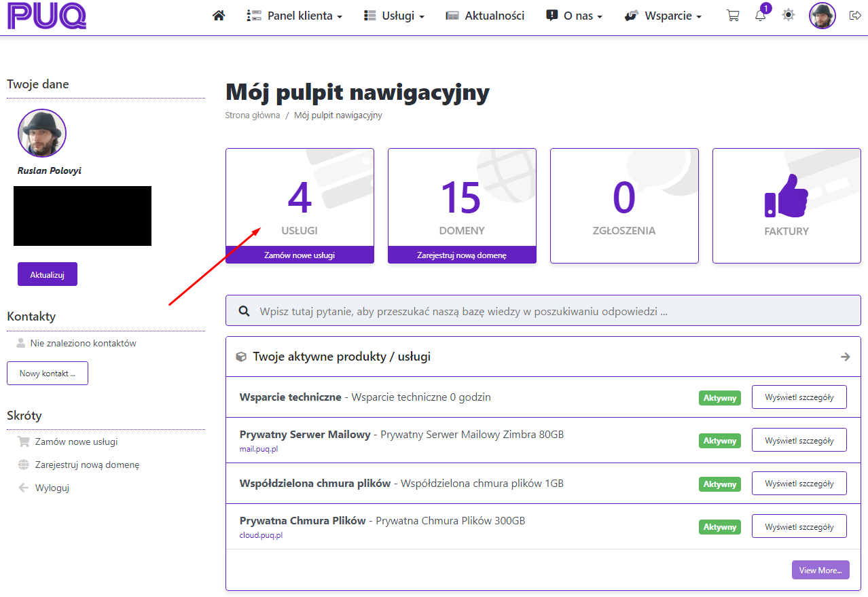
Task: Click the home icon in the navbar
Action: 219,16
